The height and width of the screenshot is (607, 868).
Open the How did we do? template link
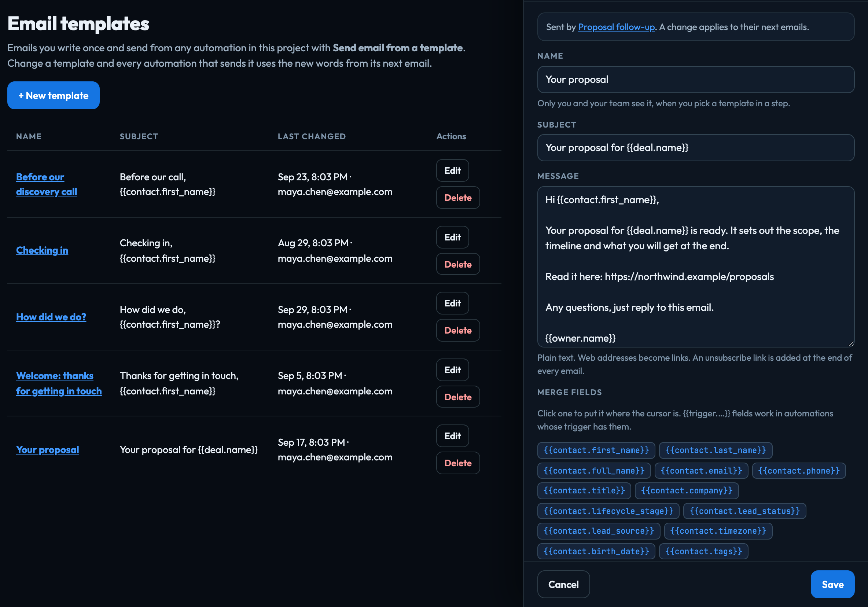51,317
